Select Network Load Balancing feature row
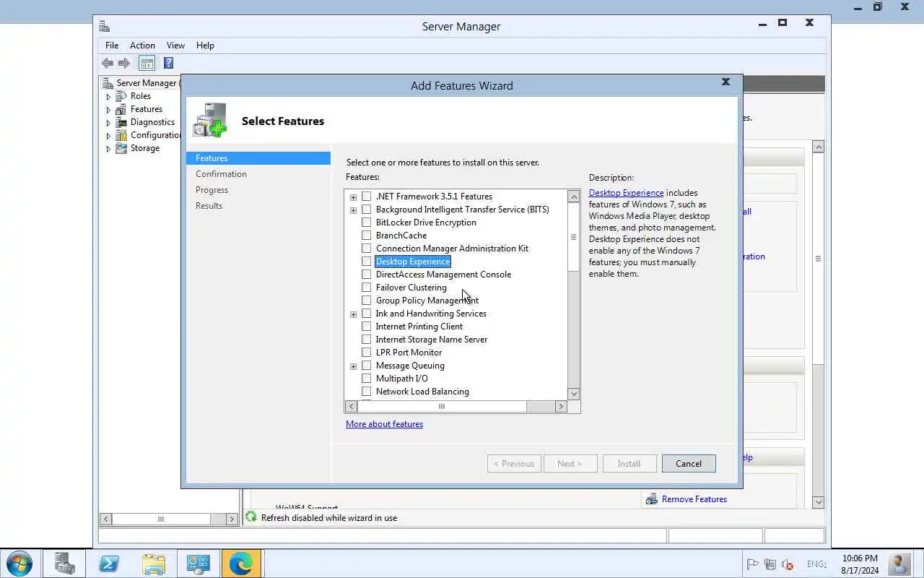Viewport: 924px width, 578px height. [422, 392]
